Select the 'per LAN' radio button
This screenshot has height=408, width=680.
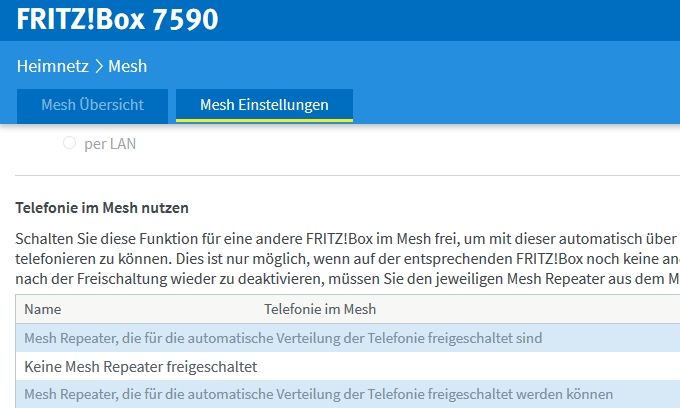coord(69,143)
